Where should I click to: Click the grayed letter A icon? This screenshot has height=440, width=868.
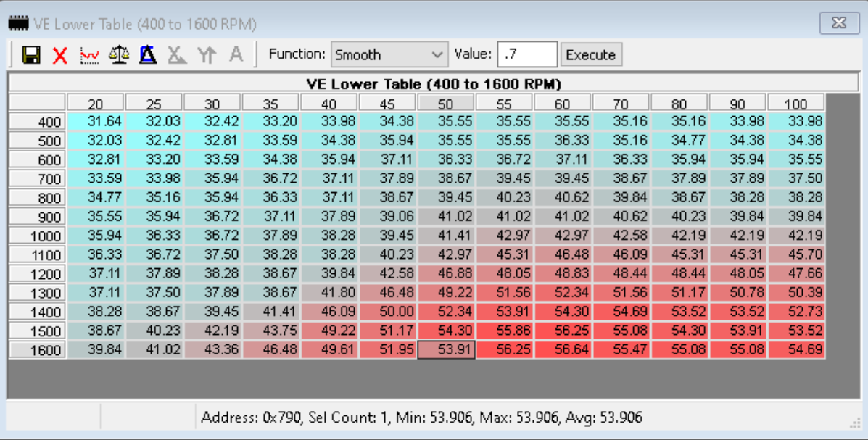[x=236, y=55]
